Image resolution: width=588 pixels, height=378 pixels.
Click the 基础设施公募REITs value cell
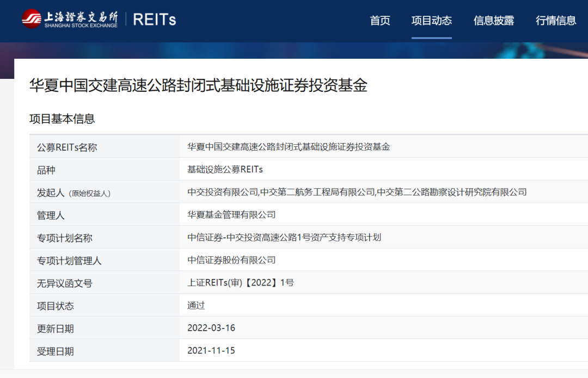click(x=225, y=170)
